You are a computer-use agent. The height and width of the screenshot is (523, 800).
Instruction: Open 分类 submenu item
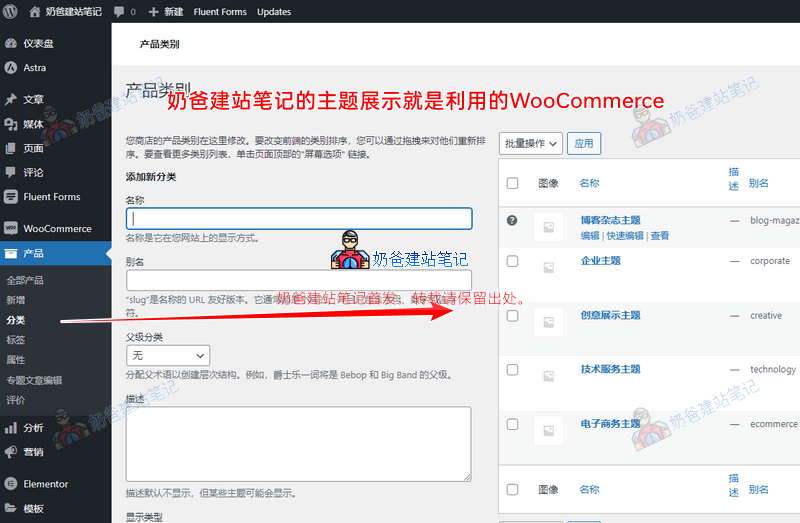point(16,320)
